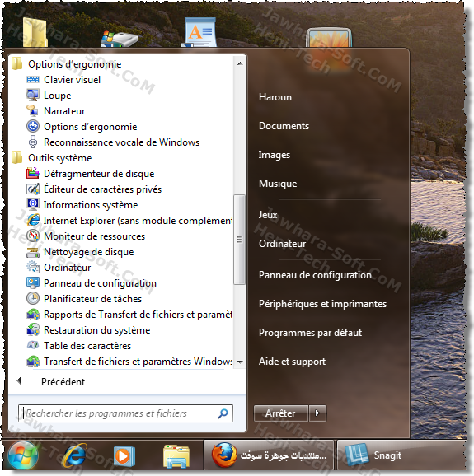
Task: Launch Moniteur de ressources
Action: pos(94,236)
